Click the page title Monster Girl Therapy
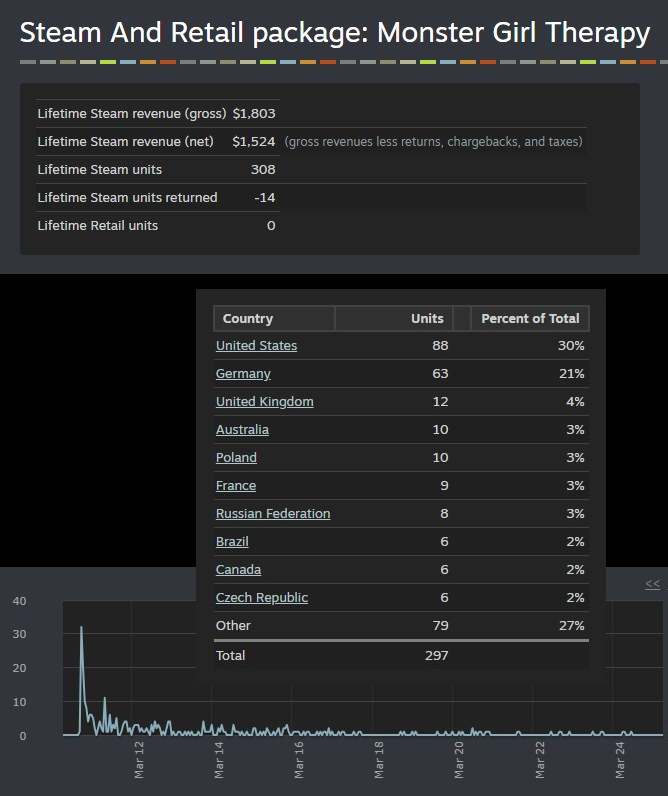 513,32
